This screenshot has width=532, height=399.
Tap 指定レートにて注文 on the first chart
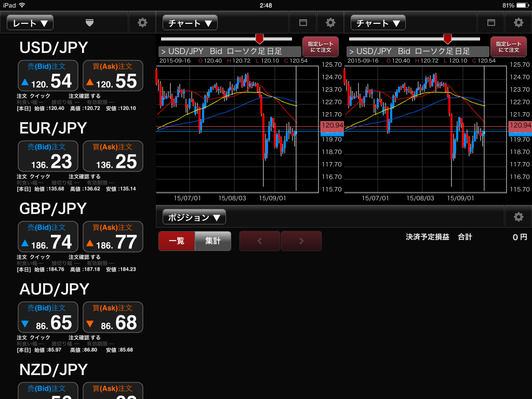pyautogui.click(x=321, y=47)
